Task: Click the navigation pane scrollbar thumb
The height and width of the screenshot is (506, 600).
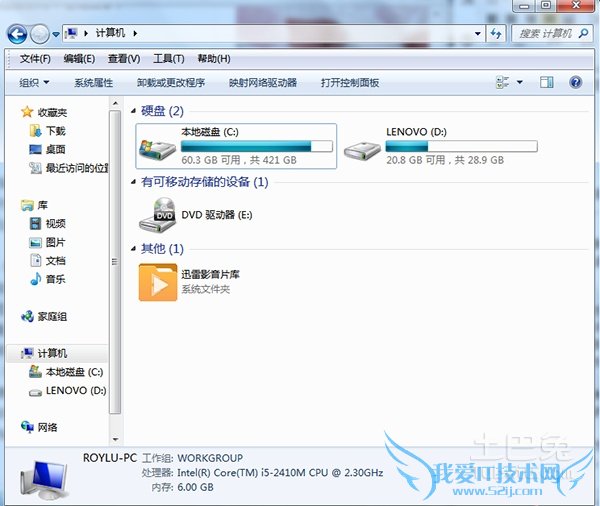Action: click(x=115, y=262)
